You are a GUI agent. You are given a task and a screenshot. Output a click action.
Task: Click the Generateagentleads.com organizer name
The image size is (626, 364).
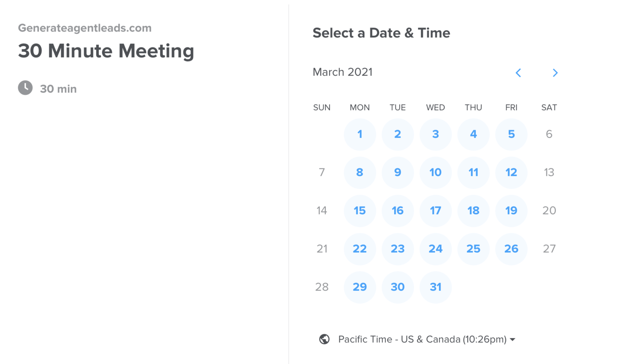click(x=85, y=28)
